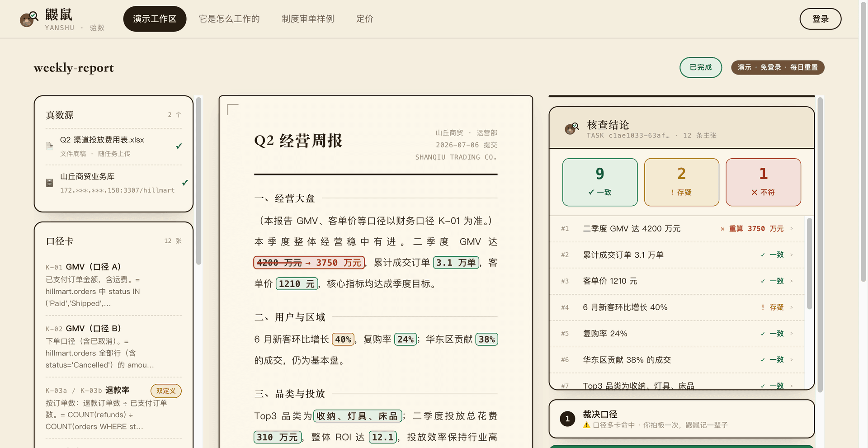This screenshot has height=448, width=868.
Task: Click the 已完成 status pill
Action: point(701,67)
